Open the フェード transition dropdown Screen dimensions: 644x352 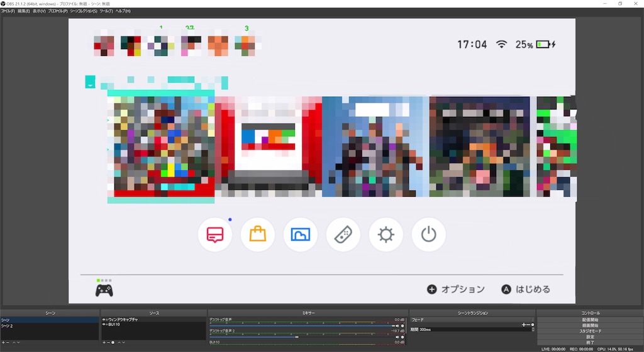point(472,319)
